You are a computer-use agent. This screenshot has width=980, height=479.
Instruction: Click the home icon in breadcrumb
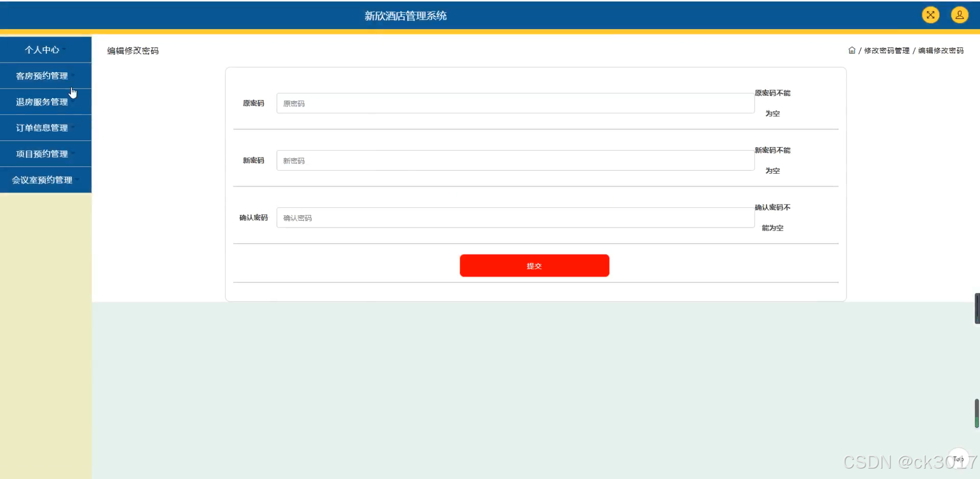pos(852,51)
